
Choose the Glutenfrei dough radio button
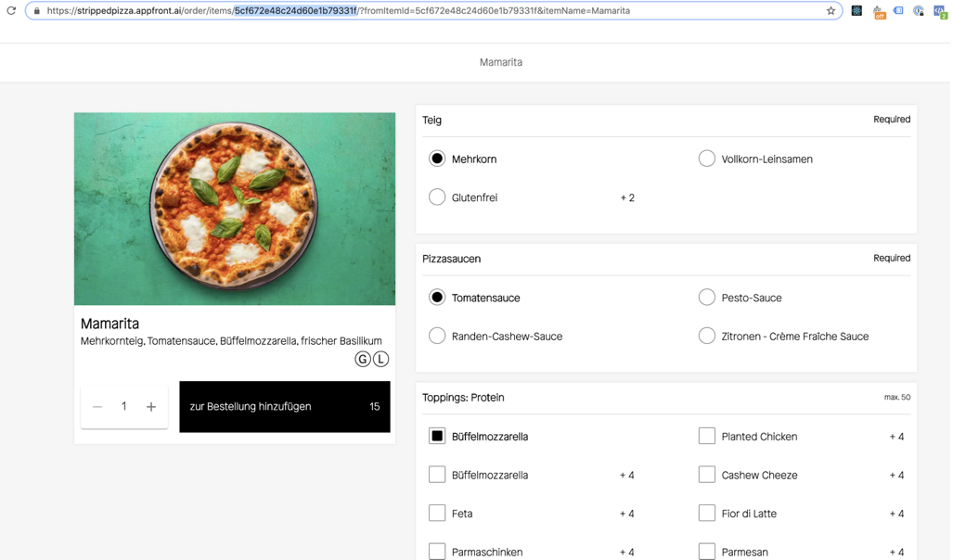click(x=437, y=197)
